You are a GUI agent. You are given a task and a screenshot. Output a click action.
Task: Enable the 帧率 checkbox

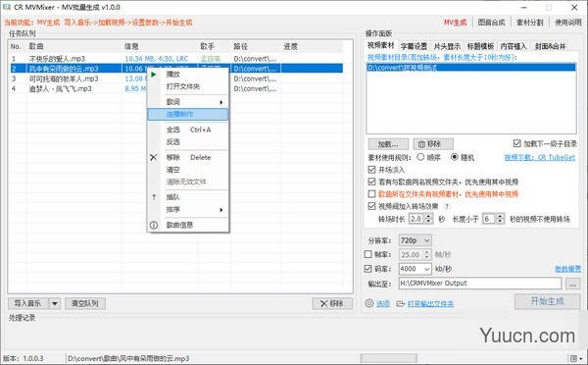click(x=367, y=254)
